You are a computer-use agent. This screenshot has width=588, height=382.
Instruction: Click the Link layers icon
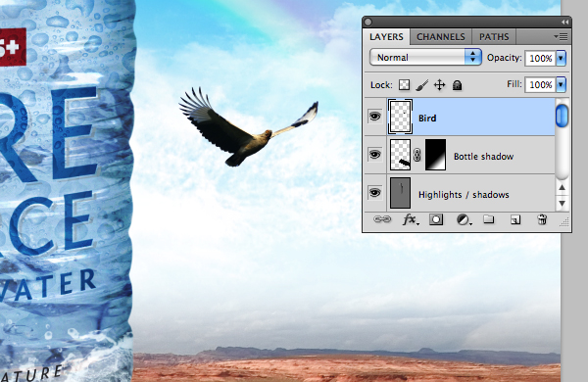click(382, 219)
